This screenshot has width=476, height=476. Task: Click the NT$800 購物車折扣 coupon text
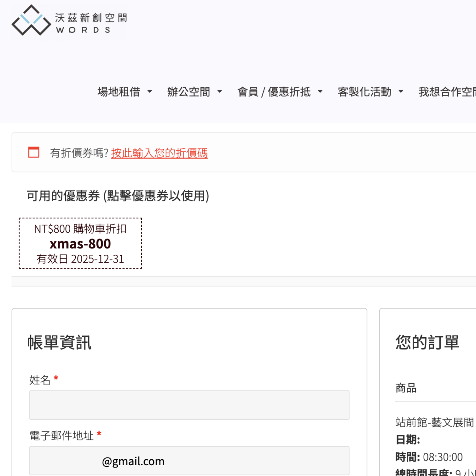click(x=80, y=229)
